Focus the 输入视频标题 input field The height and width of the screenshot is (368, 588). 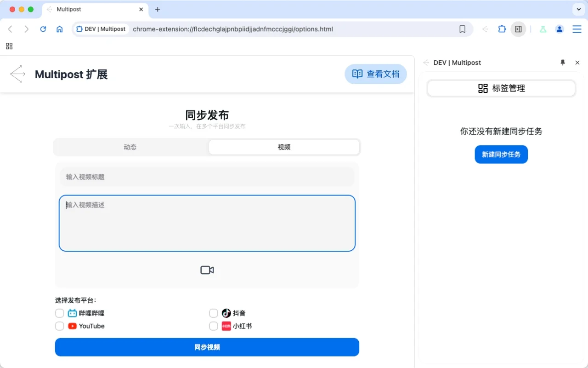tap(207, 177)
